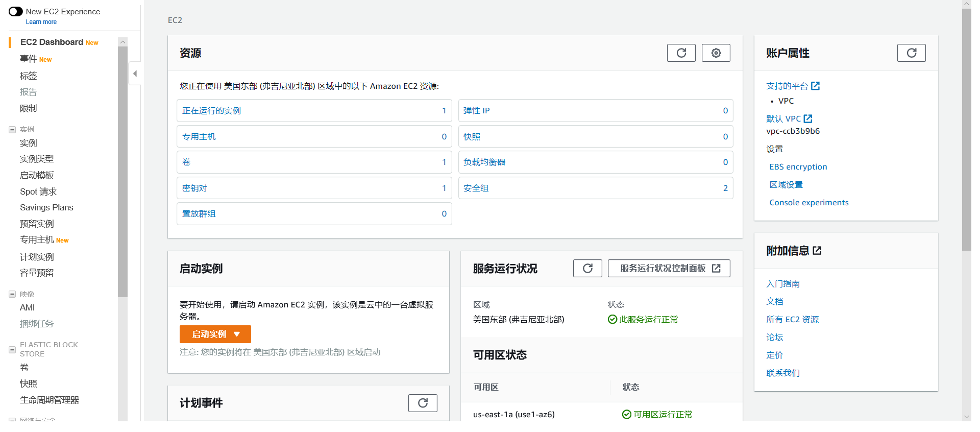Select EC2 Dashboard in sidebar

click(x=52, y=42)
